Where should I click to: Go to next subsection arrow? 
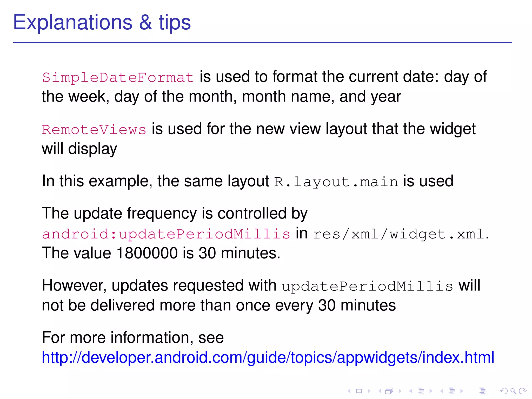(431, 391)
